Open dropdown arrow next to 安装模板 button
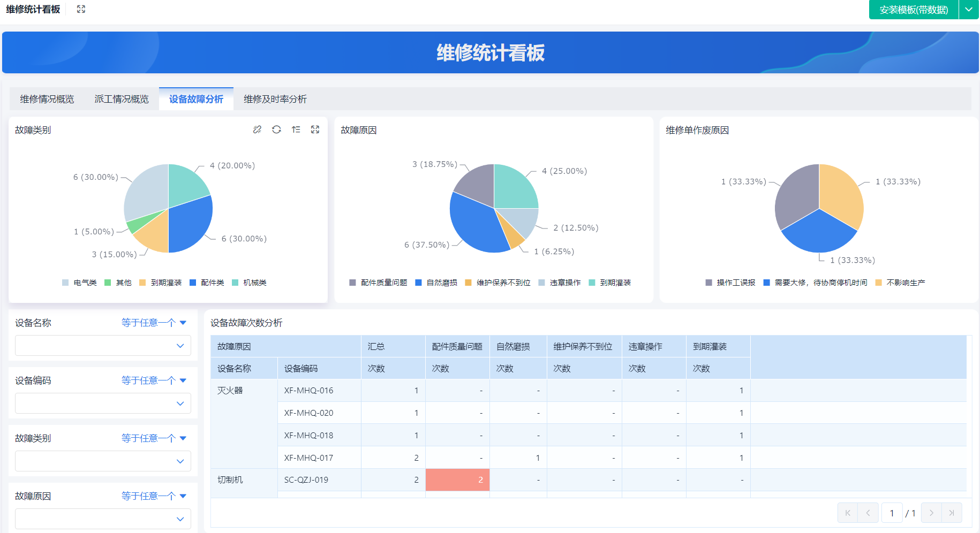The image size is (980, 533). tap(969, 10)
